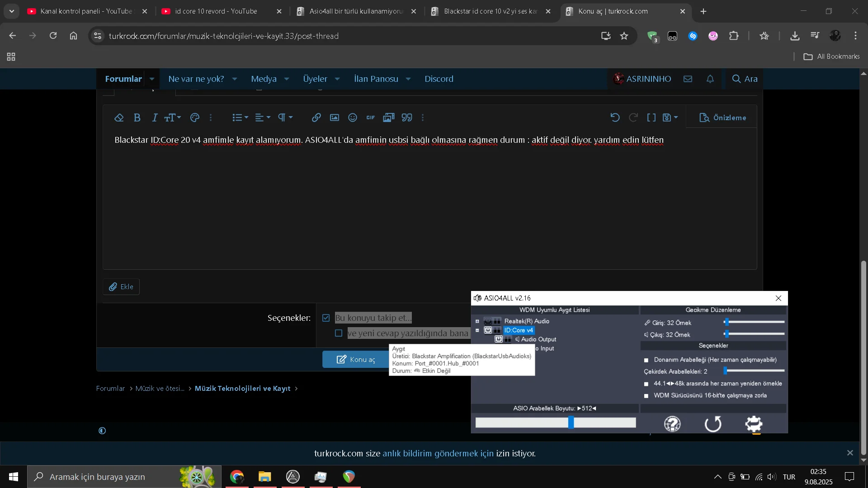Image resolution: width=868 pixels, height=488 pixels.
Task: Open File Explorer from the taskbar
Action: pyautogui.click(x=265, y=477)
